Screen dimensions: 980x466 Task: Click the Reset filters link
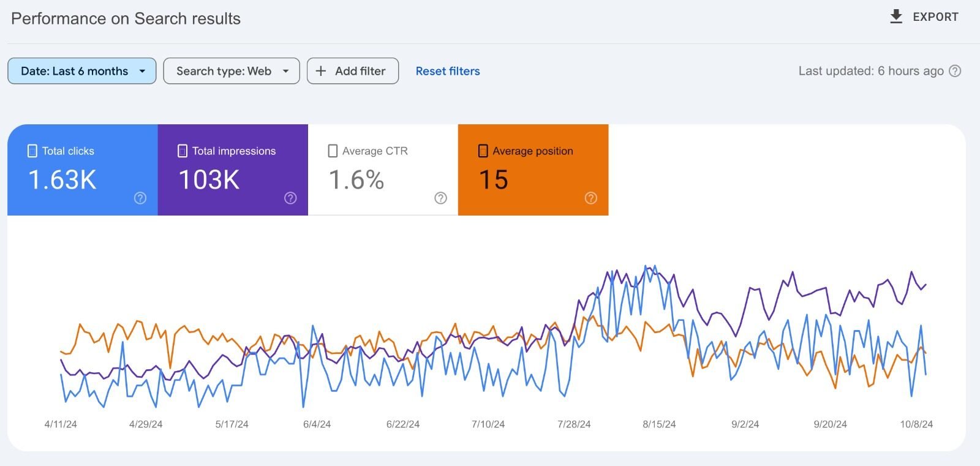[x=448, y=71]
